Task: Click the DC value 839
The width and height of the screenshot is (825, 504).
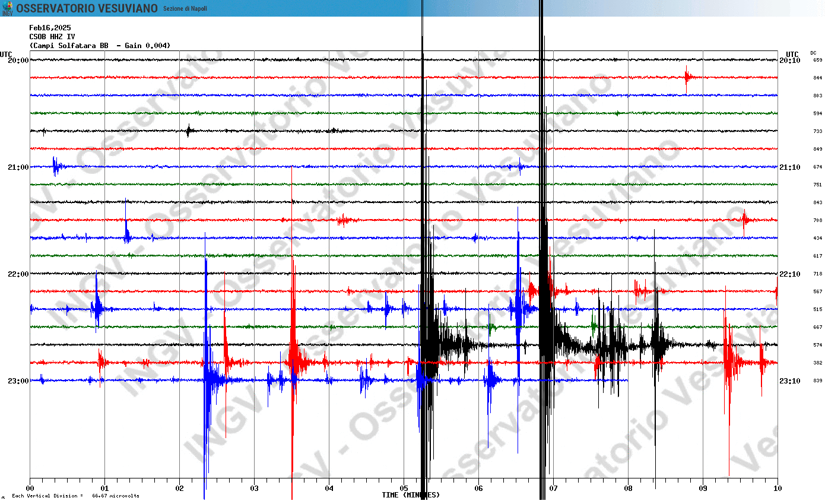Action: (817, 381)
